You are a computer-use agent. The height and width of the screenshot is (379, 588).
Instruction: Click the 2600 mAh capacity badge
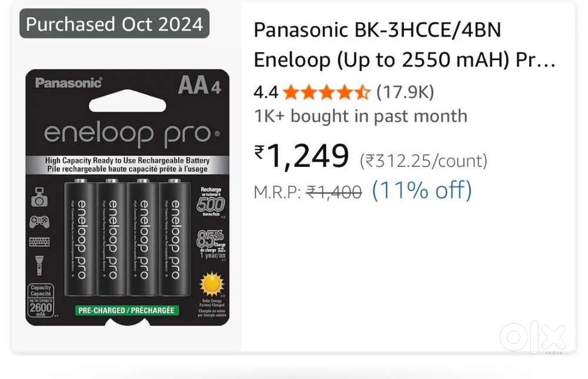(x=41, y=301)
